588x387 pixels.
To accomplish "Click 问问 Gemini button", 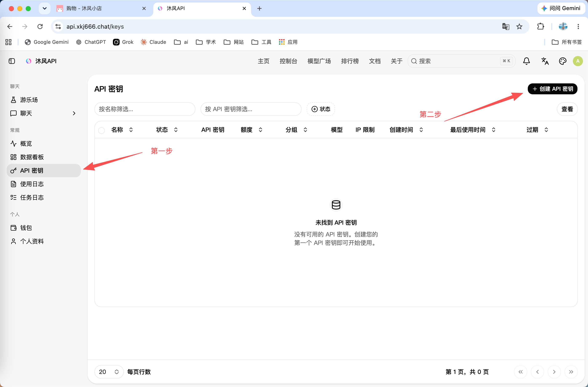I will (561, 8).
